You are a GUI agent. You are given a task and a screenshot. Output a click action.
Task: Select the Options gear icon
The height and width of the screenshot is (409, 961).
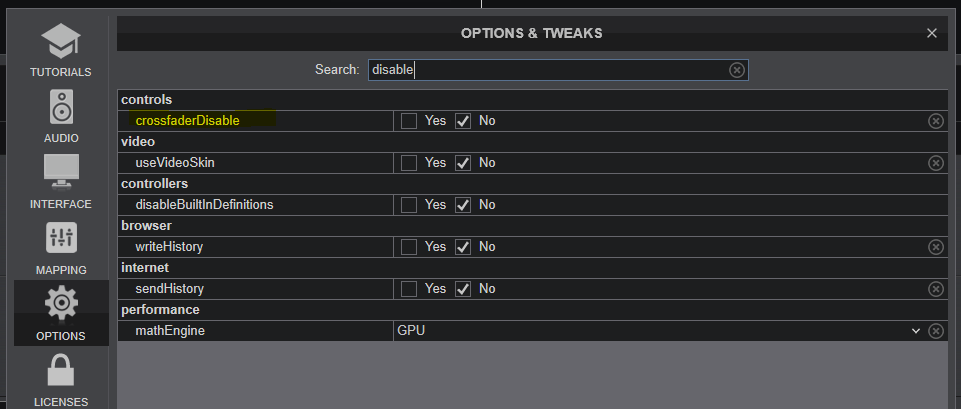61,304
